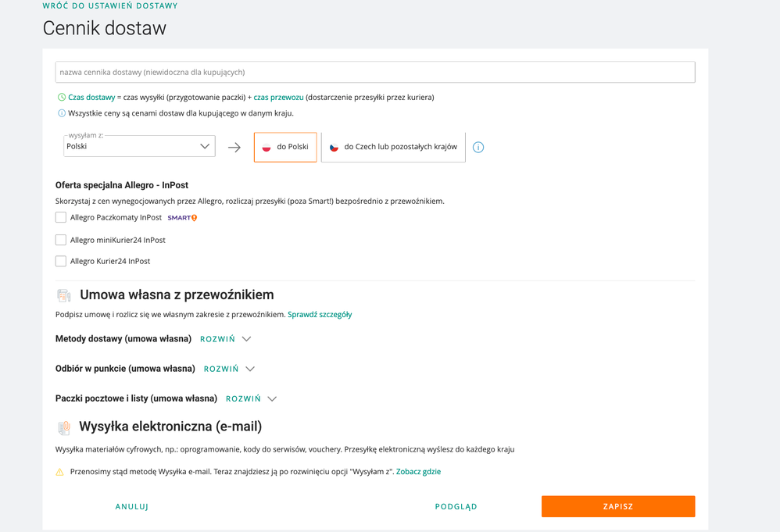This screenshot has height=532, width=780.
Task: Expand Paczki pocztowe i listy section
Action: 252,398
